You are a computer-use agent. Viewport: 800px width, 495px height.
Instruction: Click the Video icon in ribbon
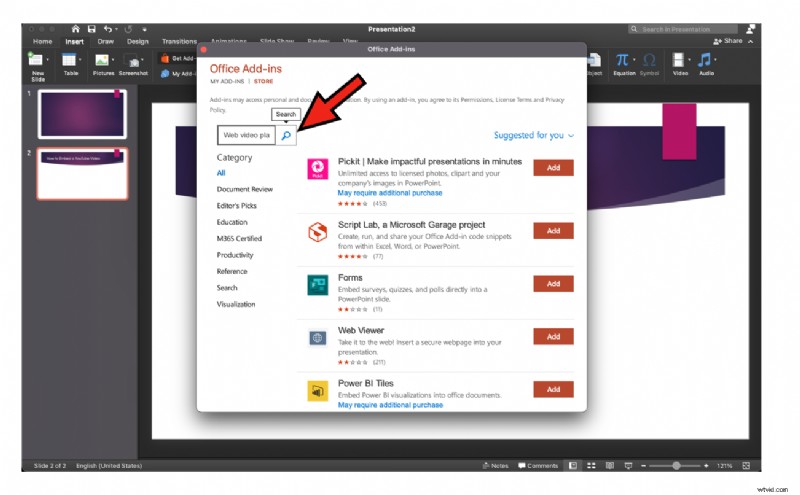(678, 60)
